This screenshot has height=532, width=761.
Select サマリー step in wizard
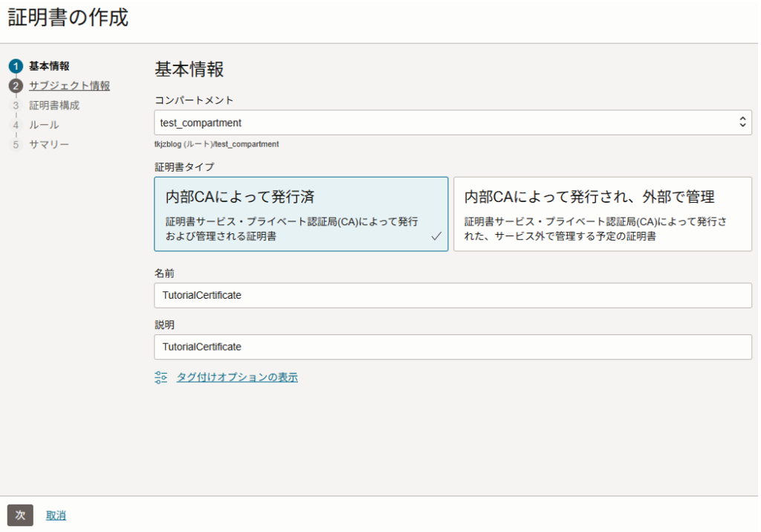pos(49,144)
